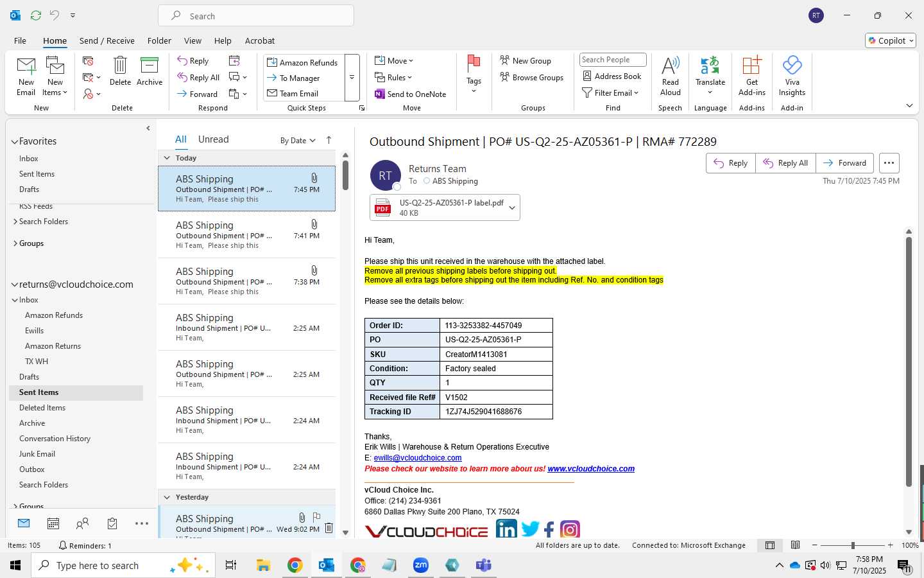Show Unread messages only
This screenshot has width=924, height=578.
(213, 139)
